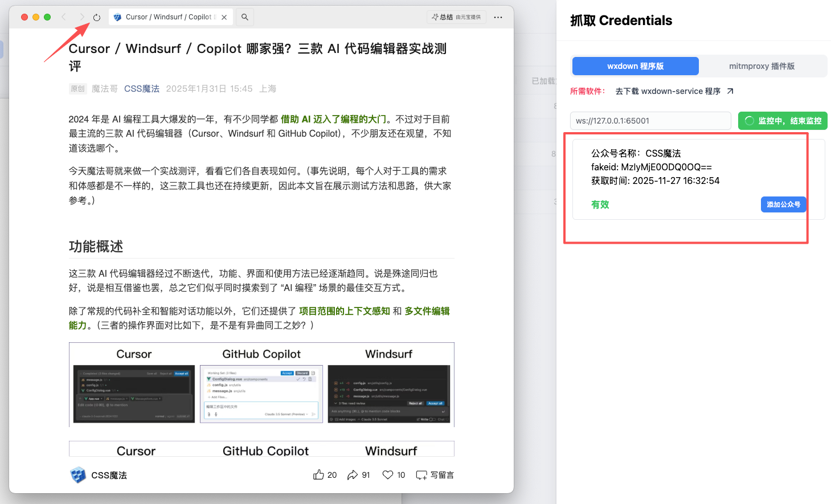Open the three-dot more menu
This screenshot has height=504, width=831.
click(498, 17)
